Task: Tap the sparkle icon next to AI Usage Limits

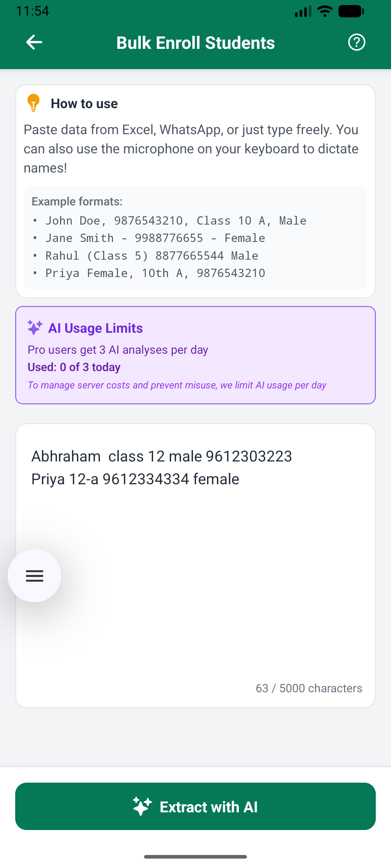Action: pos(34,328)
